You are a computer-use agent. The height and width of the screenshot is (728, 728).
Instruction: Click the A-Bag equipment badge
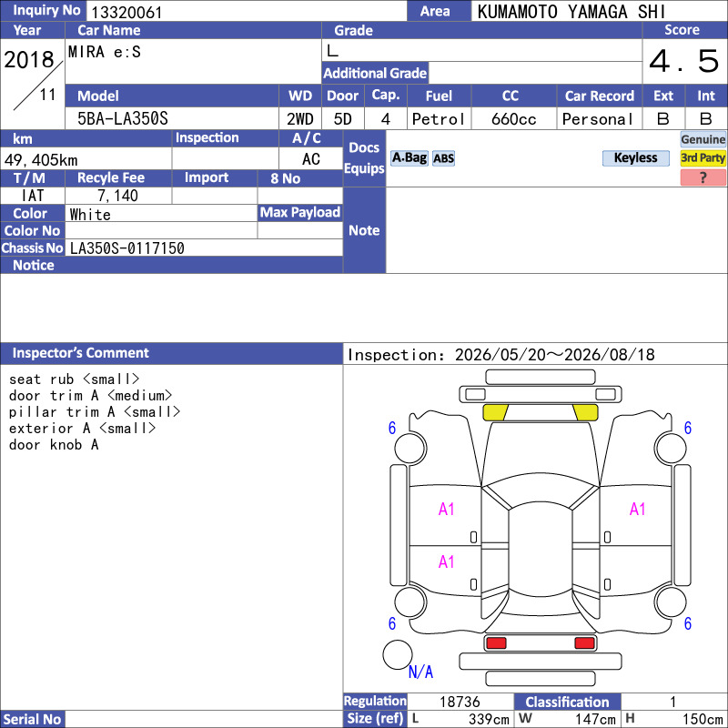click(x=409, y=158)
